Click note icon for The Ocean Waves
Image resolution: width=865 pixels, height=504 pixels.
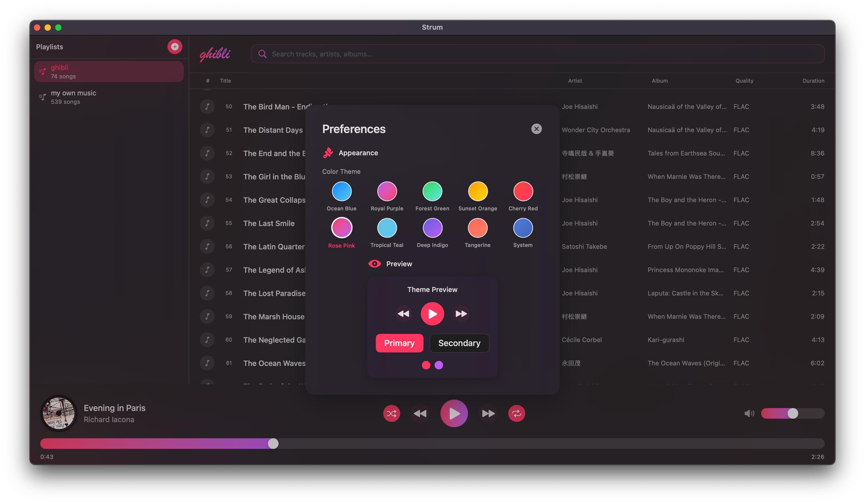tap(207, 363)
